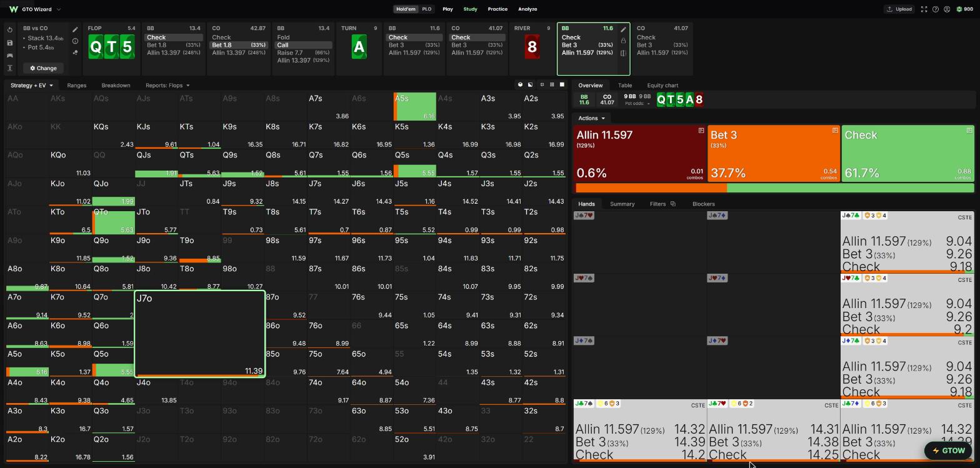980x468 pixels.
Task: Click the 900 coin balance
Action: pyautogui.click(x=964, y=9)
